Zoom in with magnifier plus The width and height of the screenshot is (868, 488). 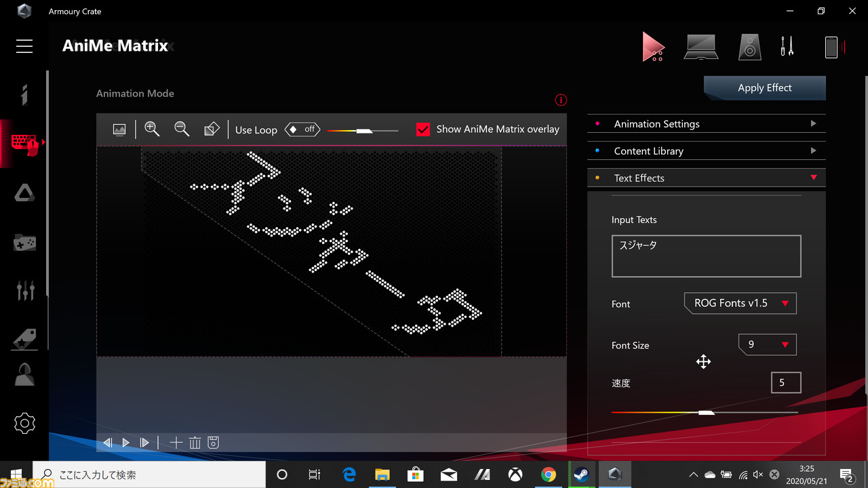click(152, 129)
